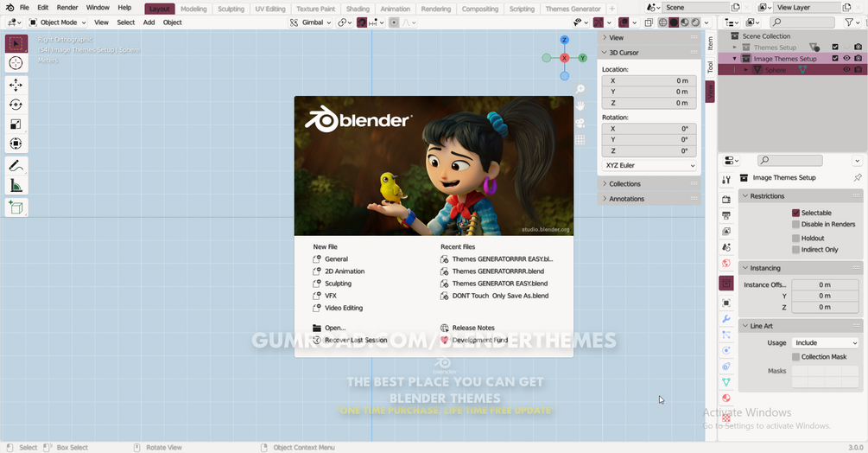This screenshot has width=868, height=453.
Task: Enable the Holdout checkbox
Action: [795, 238]
